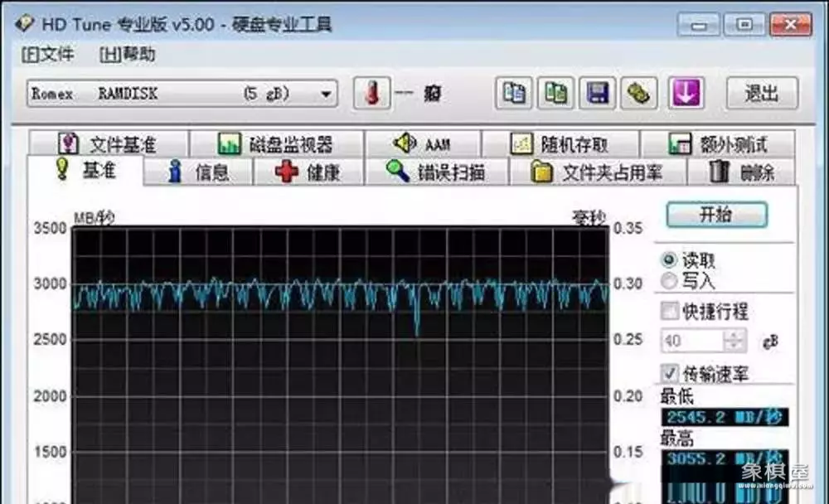Click the purple down-arrow toolbar icon
The width and height of the screenshot is (829, 504).
tap(686, 93)
